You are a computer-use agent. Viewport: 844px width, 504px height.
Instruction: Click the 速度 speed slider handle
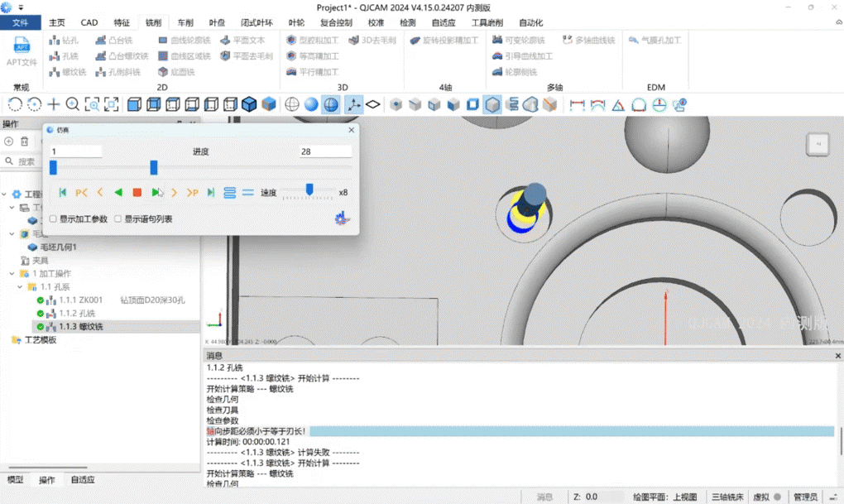(309, 190)
